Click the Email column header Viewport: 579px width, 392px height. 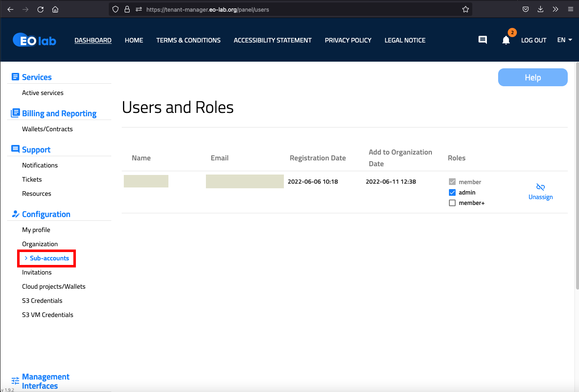219,158
